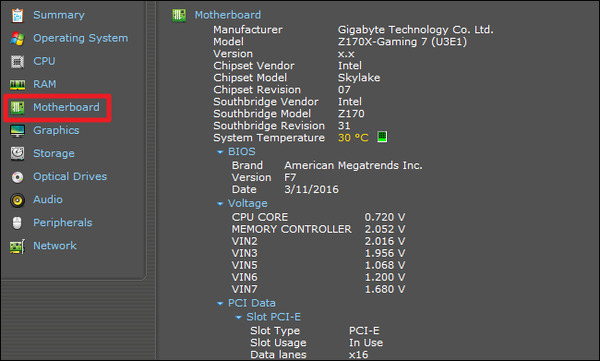Click the Peripherals mouse icon

point(17,223)
